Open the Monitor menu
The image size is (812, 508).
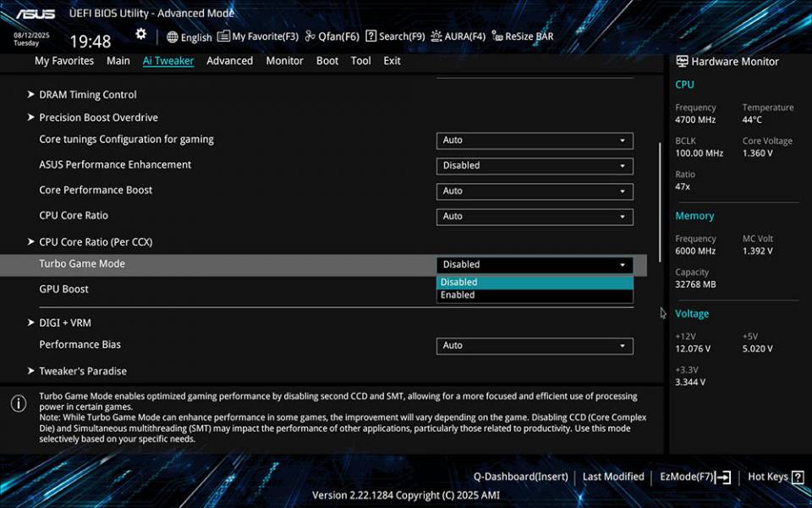284,60
